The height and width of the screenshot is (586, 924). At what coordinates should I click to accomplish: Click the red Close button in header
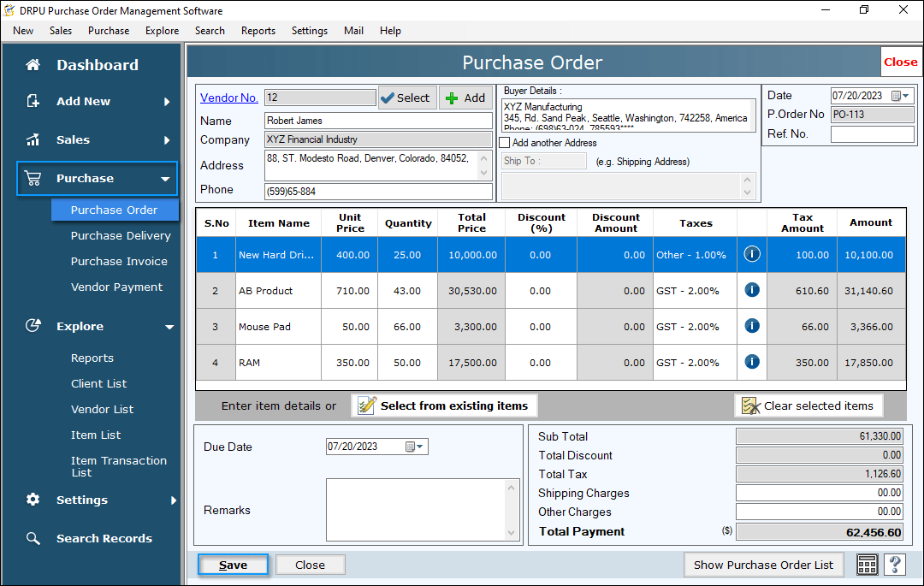pyautogui.click(x=900, y=62)
